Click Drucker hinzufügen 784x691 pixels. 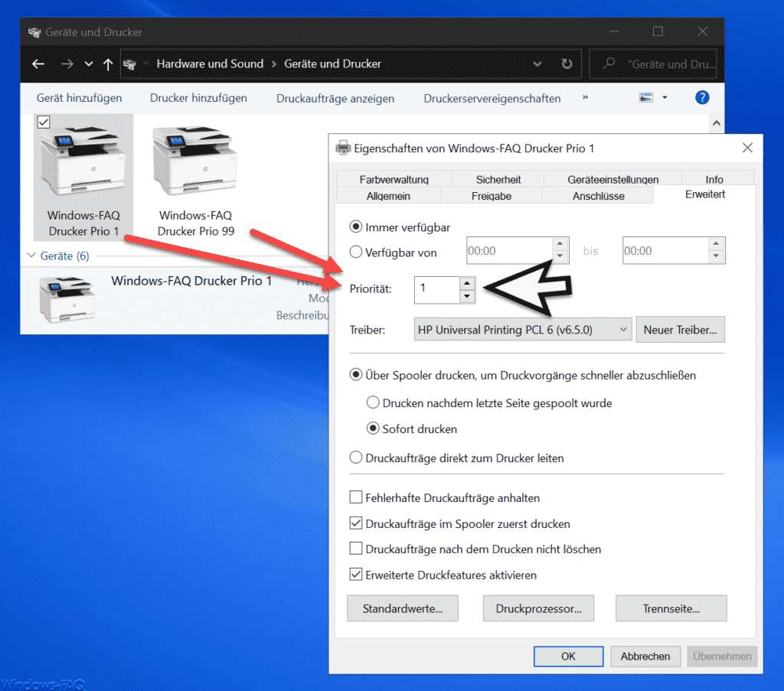coord(198,98)
